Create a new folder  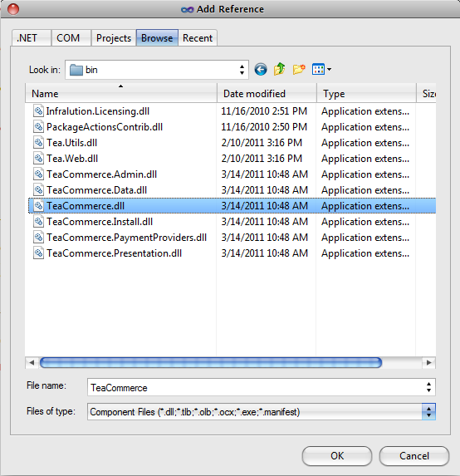299,70
